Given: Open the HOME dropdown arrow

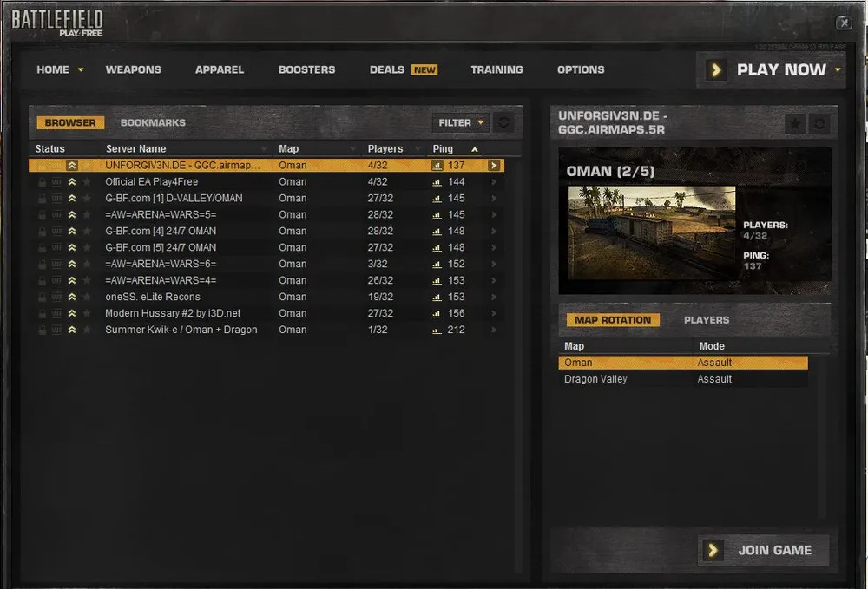Looking at the screenshot, I should click(x=81, y=69).
